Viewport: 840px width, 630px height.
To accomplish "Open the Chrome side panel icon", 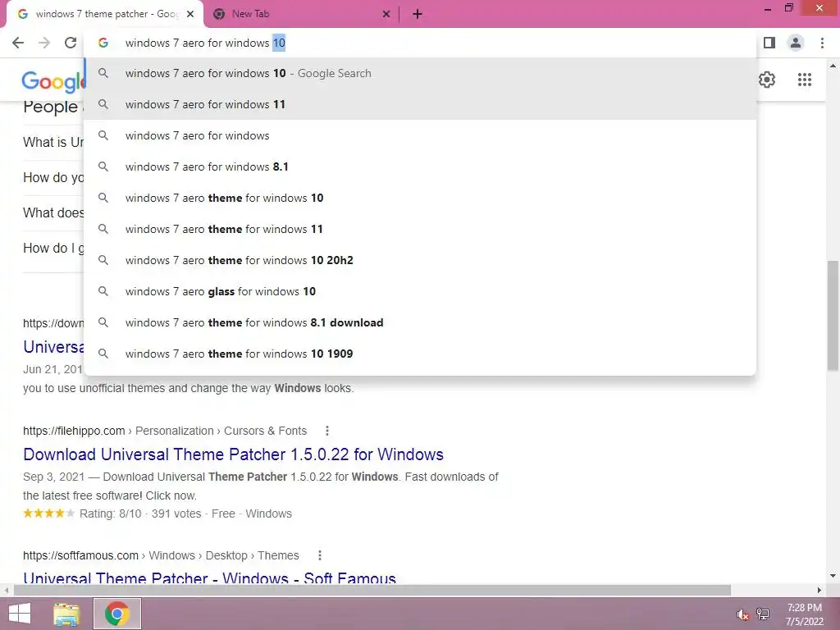I will (x=769, y=43).
